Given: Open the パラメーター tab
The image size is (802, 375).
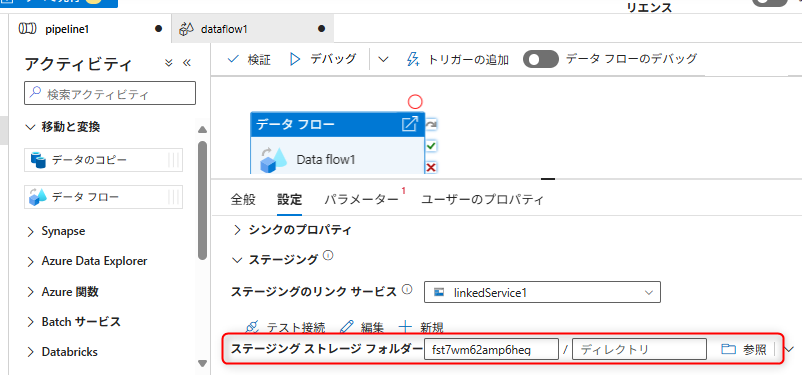Looking at the screenshot, I should pyautogui.click(x=361, y=200).
